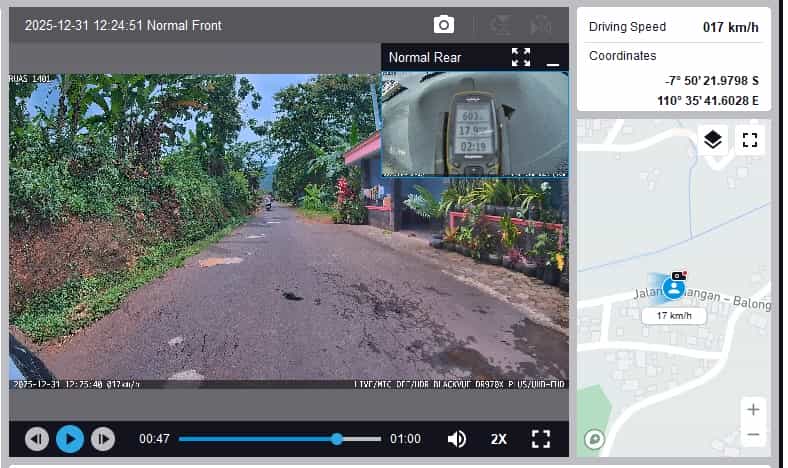
Task: Zoom out on the map
Action: tap(753, 435)
